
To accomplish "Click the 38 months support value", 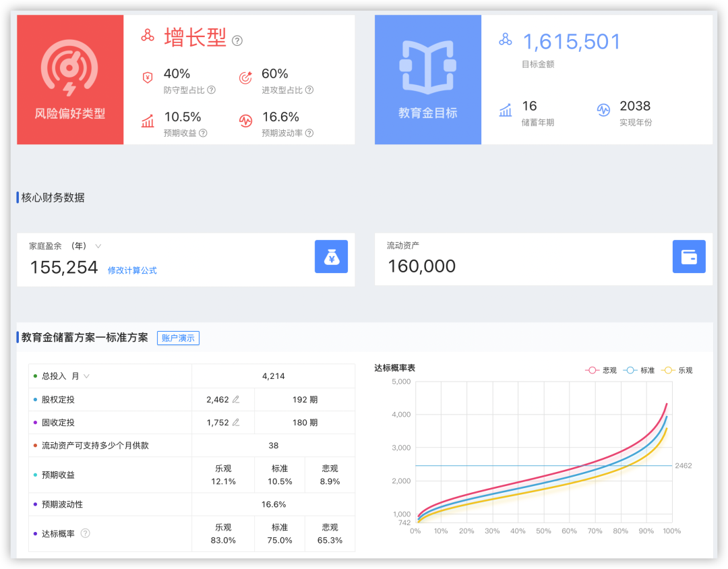I will 274,446.
